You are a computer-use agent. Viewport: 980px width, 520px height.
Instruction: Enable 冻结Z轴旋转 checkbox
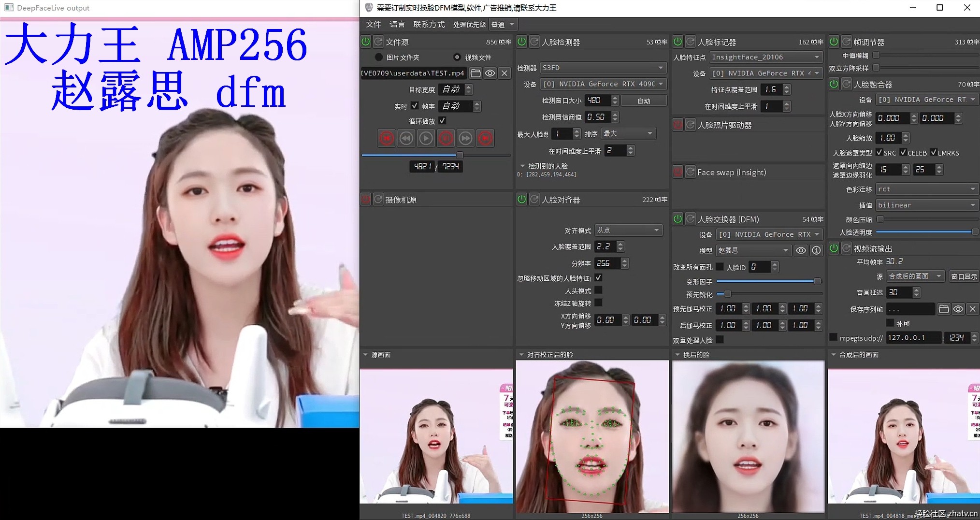(x=598, y=303)
